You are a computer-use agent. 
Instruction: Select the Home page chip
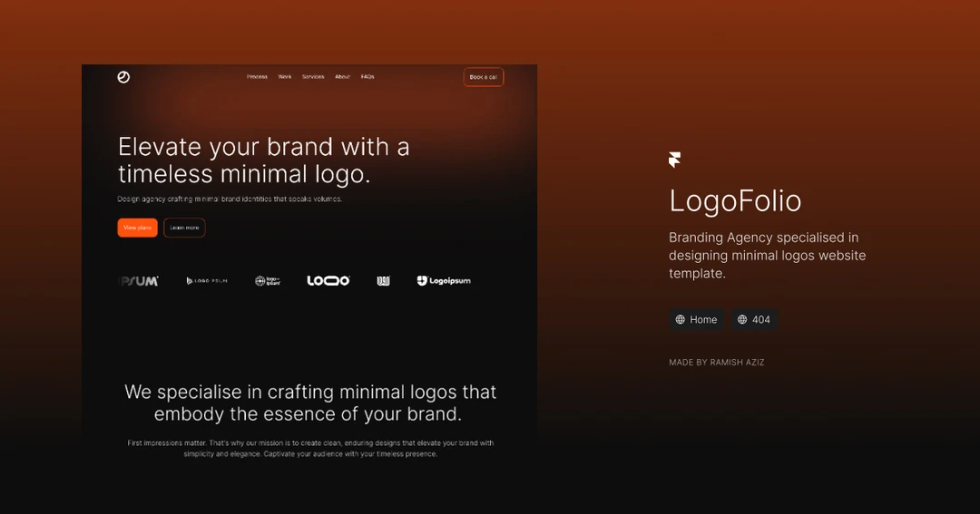pyautogui.click(x=696, y=319)
